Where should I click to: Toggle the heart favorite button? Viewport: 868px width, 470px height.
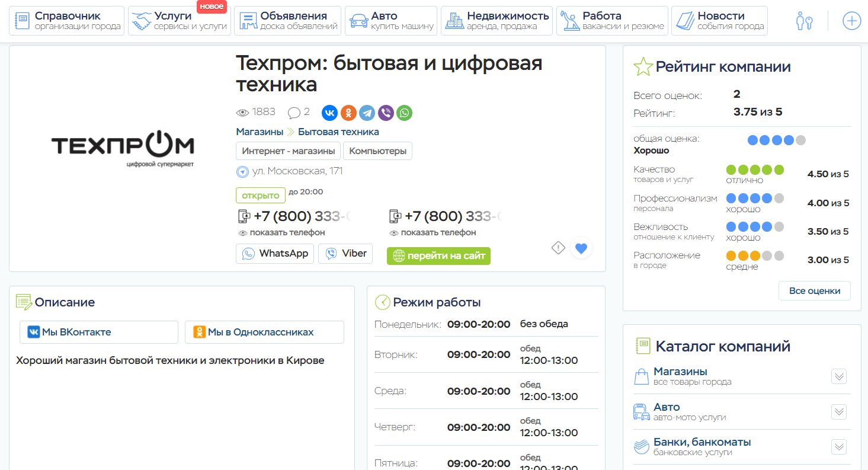click(x=581, y=248)
